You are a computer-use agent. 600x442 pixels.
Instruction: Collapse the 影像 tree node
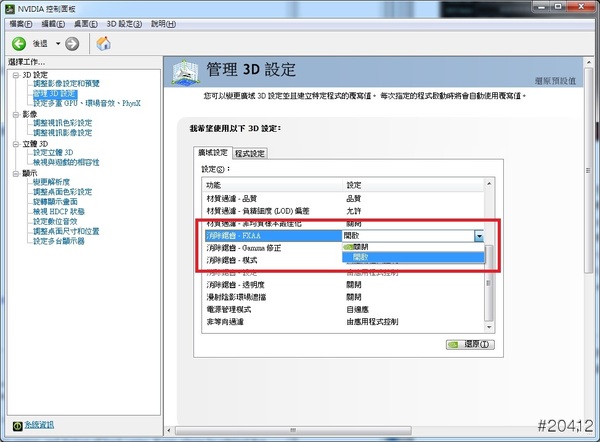[16, 114]
